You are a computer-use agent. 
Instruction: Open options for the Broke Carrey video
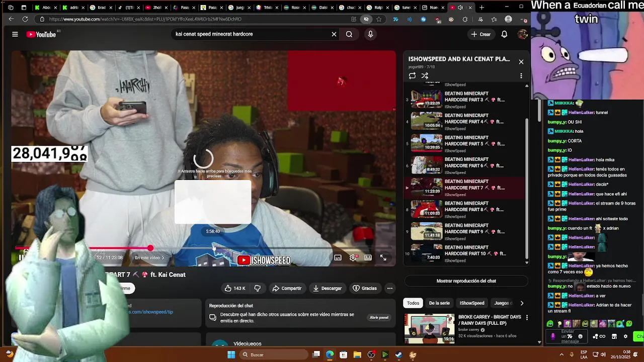[527, 318]
